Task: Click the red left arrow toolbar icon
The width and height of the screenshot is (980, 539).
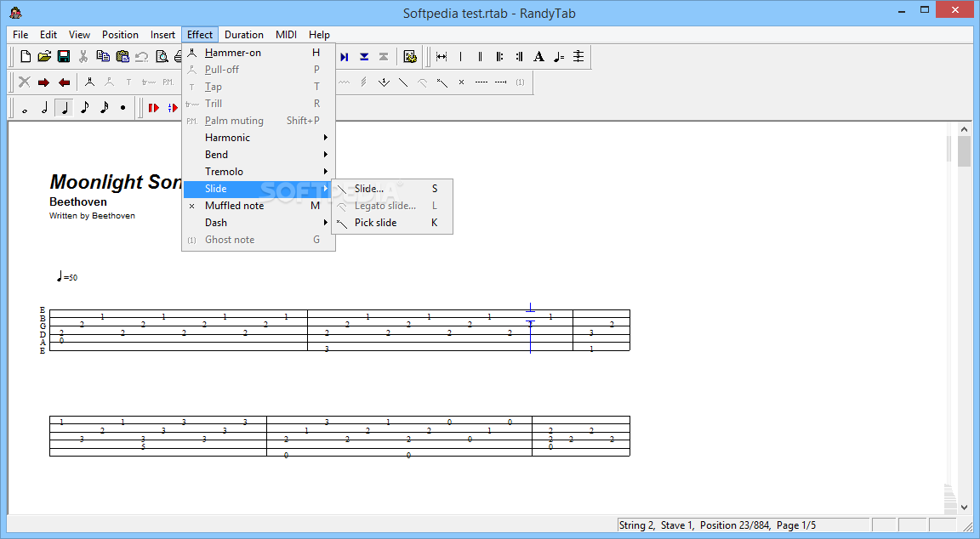Action: click(x=64, y=82)
